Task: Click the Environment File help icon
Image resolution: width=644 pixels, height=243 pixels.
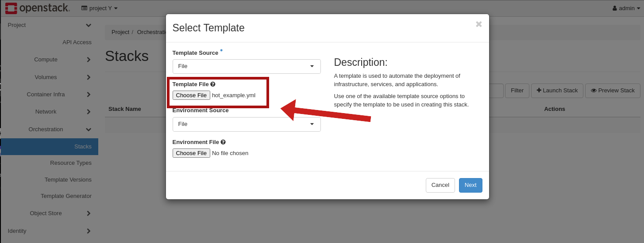Action: coord(223,142)
